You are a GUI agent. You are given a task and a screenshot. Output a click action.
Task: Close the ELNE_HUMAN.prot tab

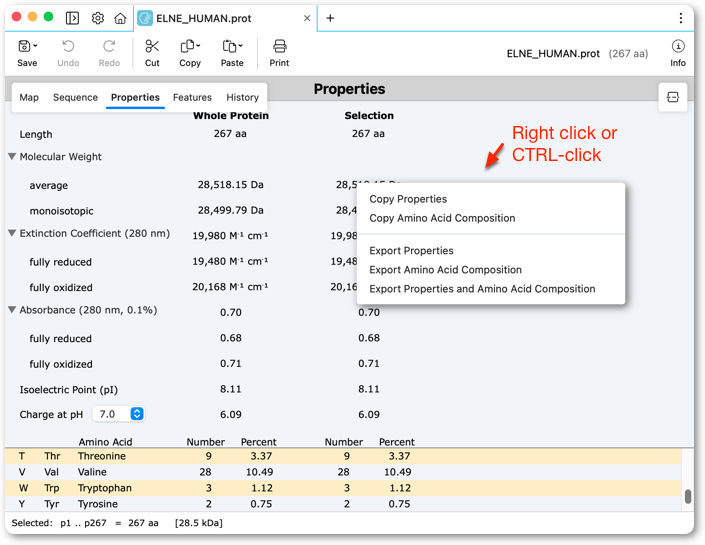point(307,18)
